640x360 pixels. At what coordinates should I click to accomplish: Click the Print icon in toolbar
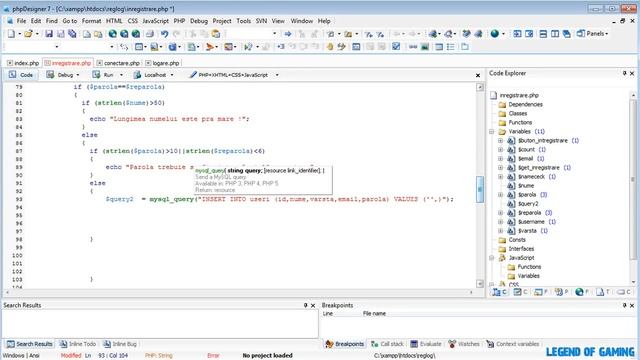(x=150, y=34)
